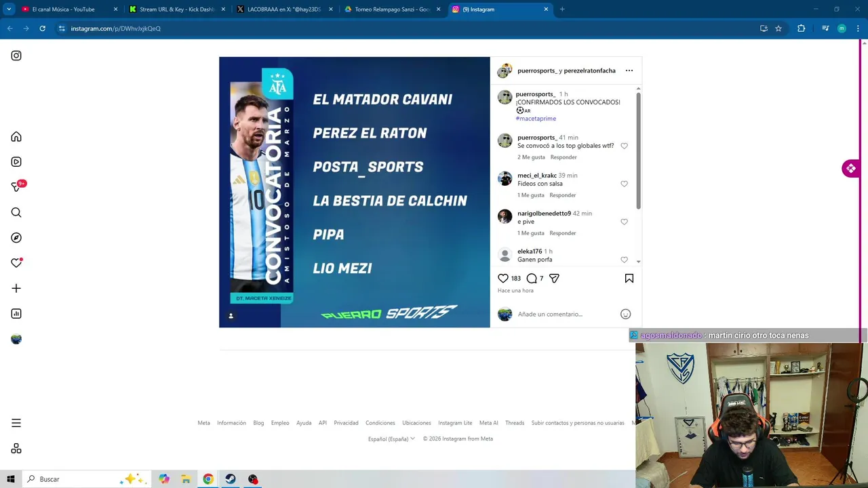Like the comment 'Se convocó a los top globales wtf?'
This screenshot has width=868, height=488.
tap(625, 146)
